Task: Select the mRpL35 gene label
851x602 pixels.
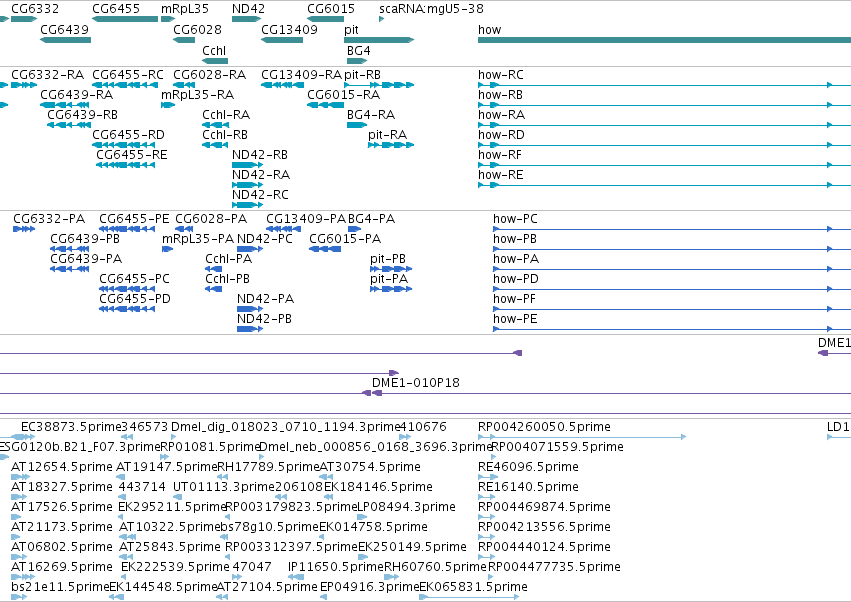Action: (185, 9)
